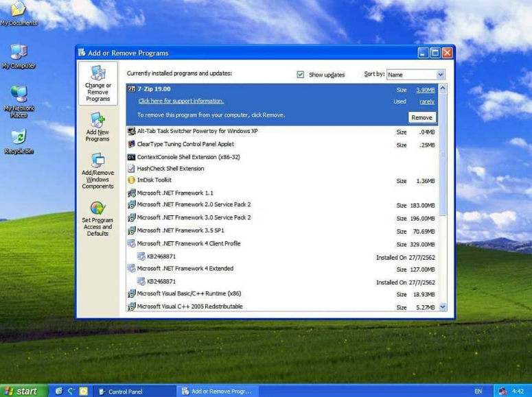Open 7-Zip support information link

point(181,101)
